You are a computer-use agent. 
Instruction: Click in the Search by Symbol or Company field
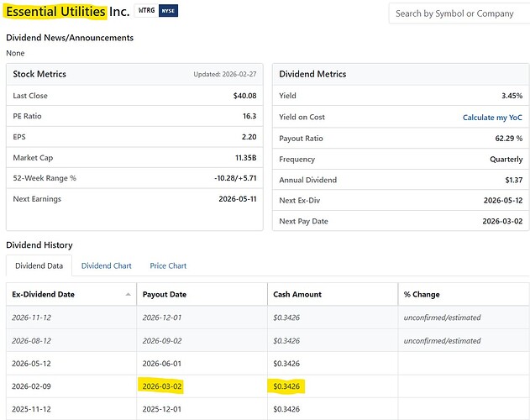click(458, 13)
